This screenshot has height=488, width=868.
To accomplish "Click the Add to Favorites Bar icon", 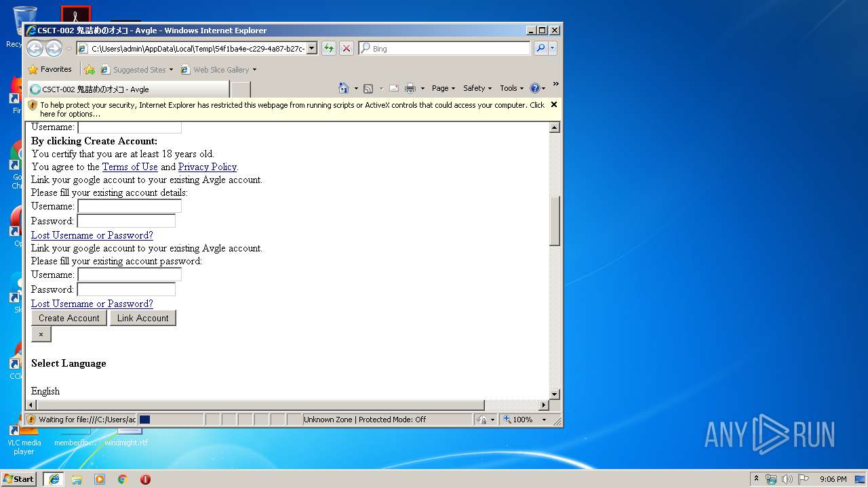I will pyautogui.click(x=90, y=69).
